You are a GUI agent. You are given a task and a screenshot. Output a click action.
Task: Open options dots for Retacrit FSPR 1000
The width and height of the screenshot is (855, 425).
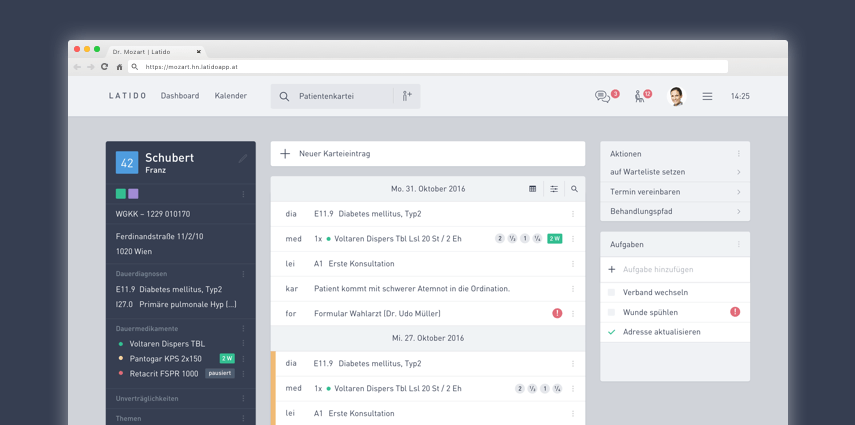point(243,374)
